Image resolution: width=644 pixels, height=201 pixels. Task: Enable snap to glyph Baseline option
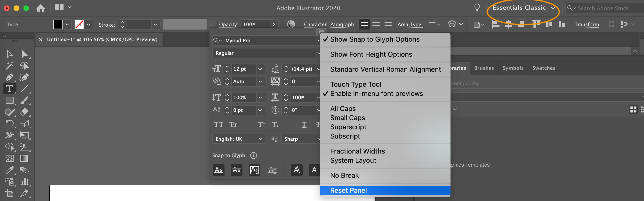click(x=219, y=170)
